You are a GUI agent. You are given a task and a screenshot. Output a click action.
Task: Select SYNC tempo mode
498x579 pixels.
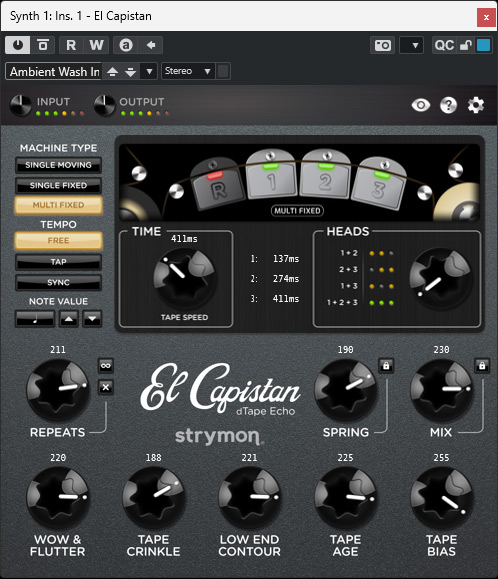pyautogui.click(x=58, y=282)
